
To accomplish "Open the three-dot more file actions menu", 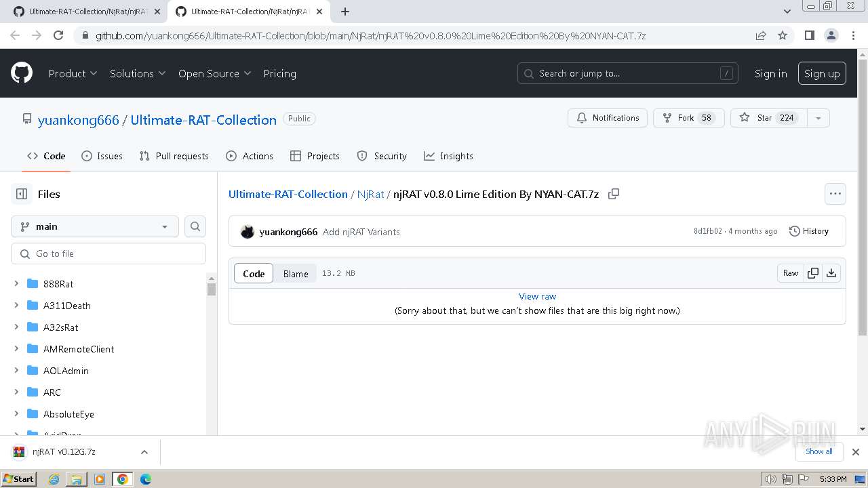I will tap(835, 194).
